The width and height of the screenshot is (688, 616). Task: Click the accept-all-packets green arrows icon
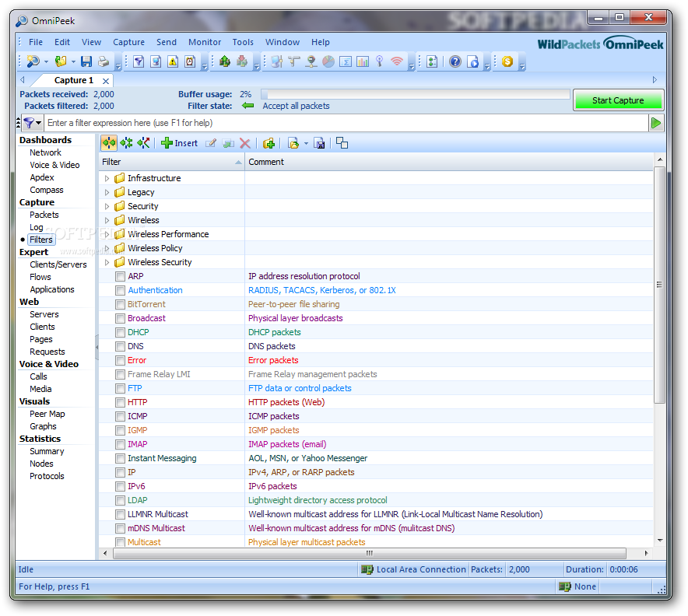[109, 143]
